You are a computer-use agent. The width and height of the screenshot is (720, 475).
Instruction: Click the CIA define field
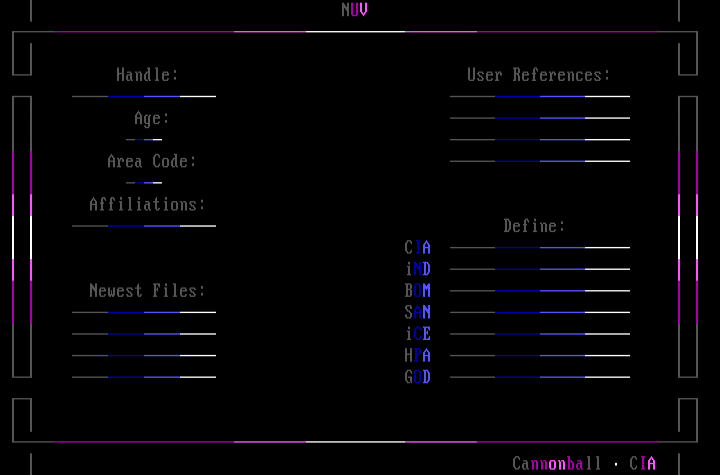[540, 247]
